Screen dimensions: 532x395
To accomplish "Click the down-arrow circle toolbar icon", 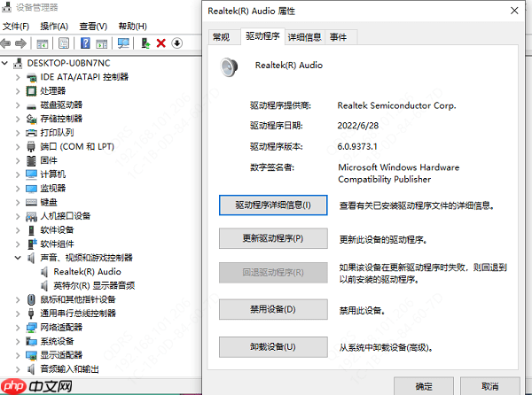I will coord(176,43).
